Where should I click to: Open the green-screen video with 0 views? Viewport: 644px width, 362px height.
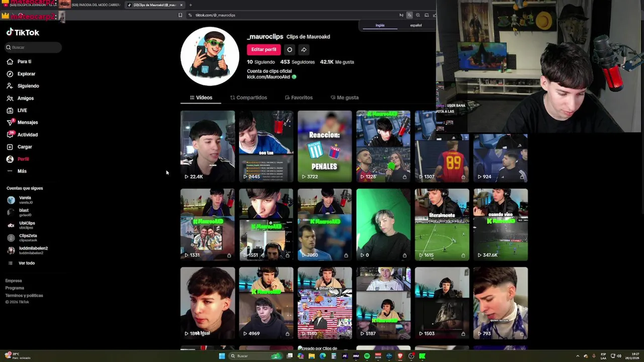pyautogui.click(x=383, y=225)
